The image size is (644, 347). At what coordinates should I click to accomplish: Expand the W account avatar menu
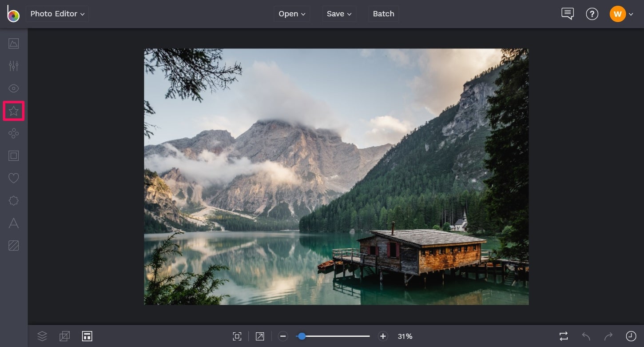click(x=621, y=13)
